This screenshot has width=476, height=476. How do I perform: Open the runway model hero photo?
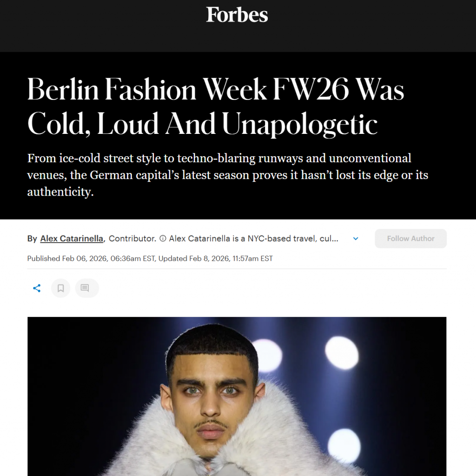click(x=237, y=397)
